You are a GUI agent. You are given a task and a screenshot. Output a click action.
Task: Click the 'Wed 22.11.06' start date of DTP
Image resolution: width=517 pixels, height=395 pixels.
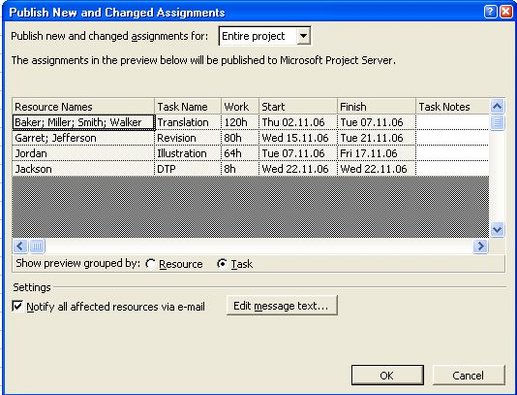point(298,169)
